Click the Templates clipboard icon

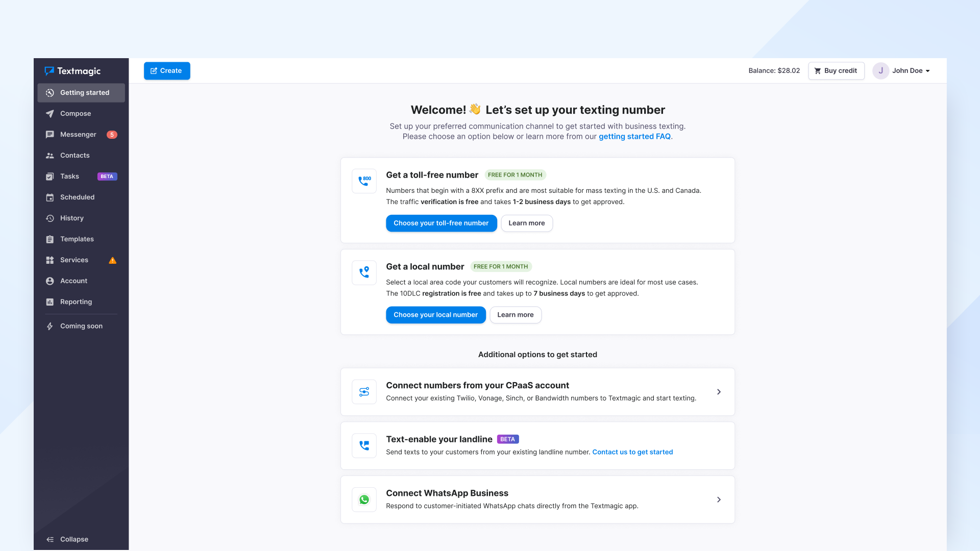pos(50,239)
